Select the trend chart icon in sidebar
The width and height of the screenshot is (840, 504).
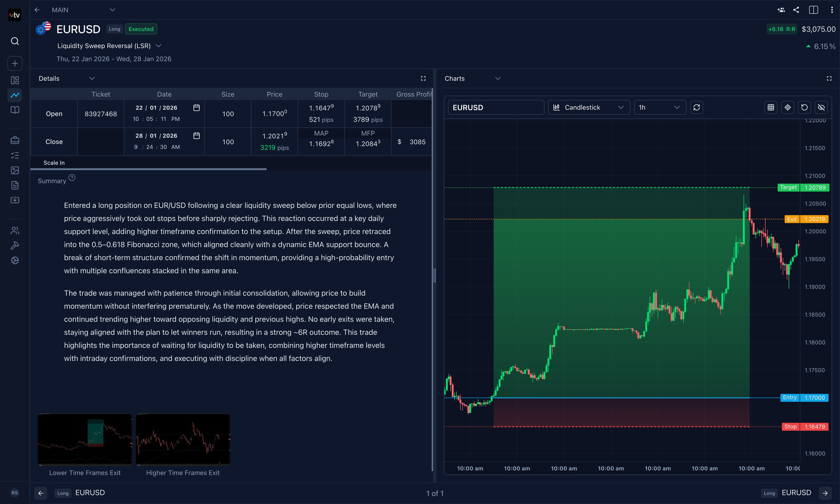(15, 95)
